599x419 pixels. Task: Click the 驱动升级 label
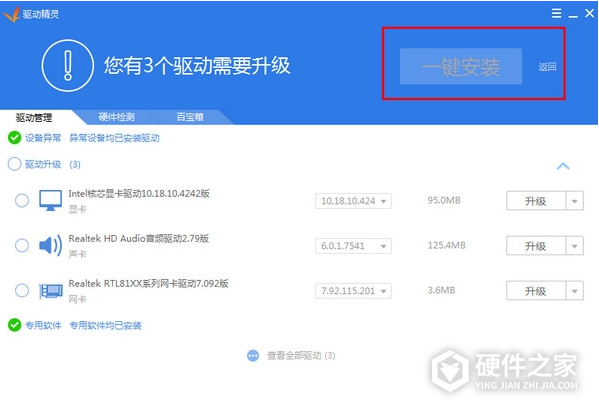tap(43, 164)
